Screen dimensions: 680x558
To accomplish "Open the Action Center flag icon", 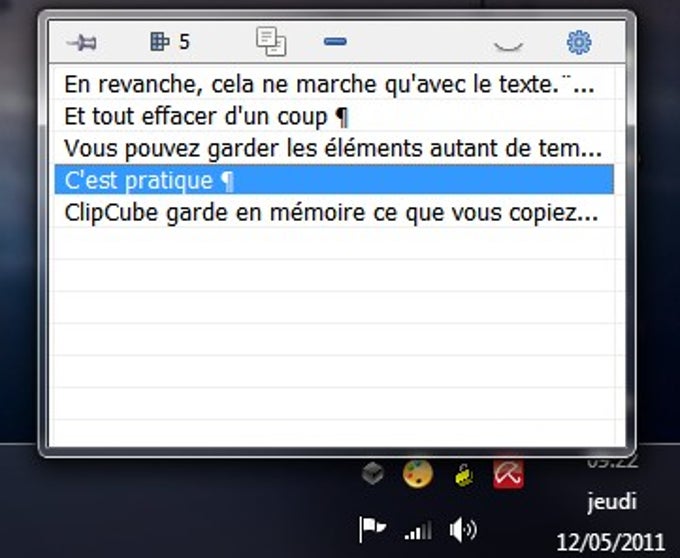I will point(372,529).
